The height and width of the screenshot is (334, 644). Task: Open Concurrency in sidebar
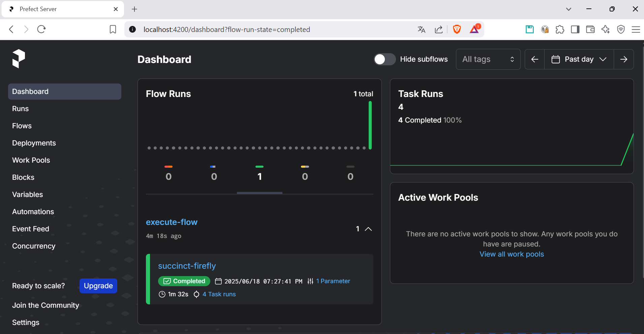click(x=65, y=246)
